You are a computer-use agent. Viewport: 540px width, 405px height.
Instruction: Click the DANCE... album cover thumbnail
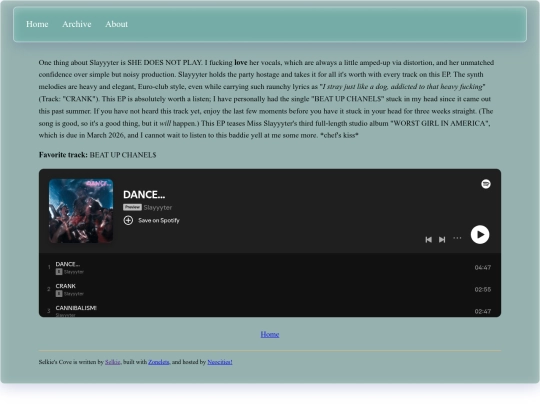pos(81,211)
